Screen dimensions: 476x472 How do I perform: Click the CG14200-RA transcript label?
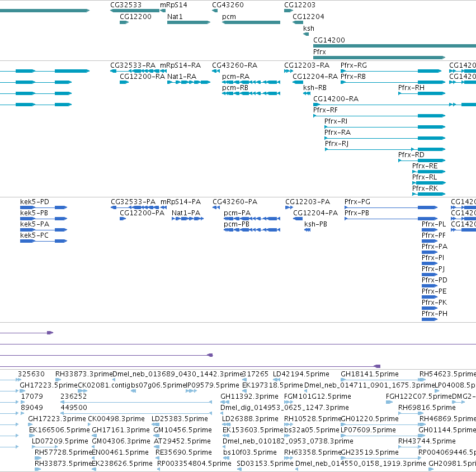[336, 99]
